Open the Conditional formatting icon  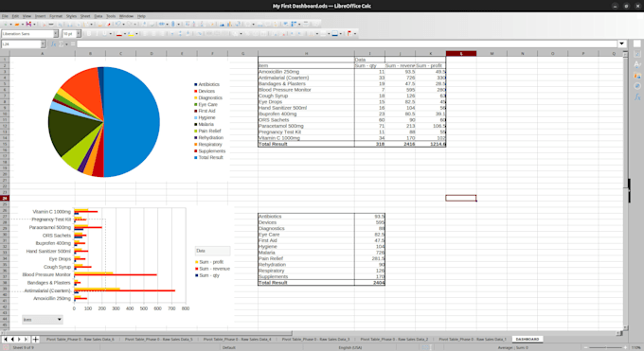349,34
